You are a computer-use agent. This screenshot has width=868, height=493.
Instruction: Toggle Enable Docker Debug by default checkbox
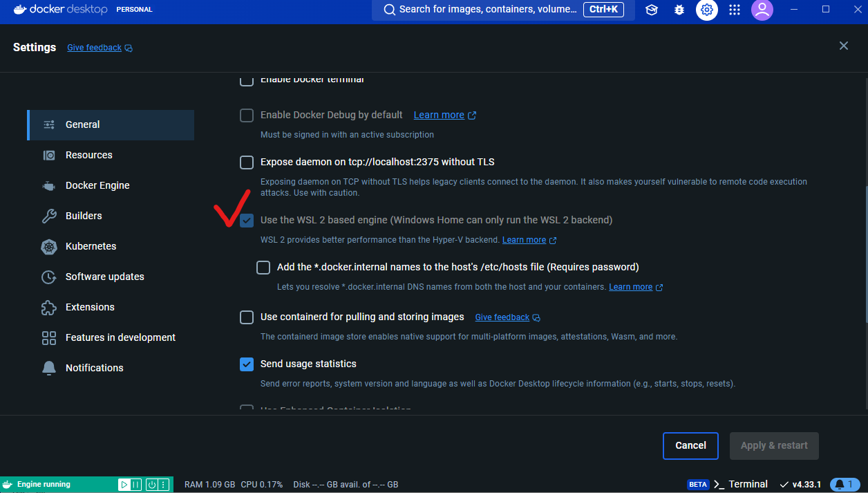247,115
